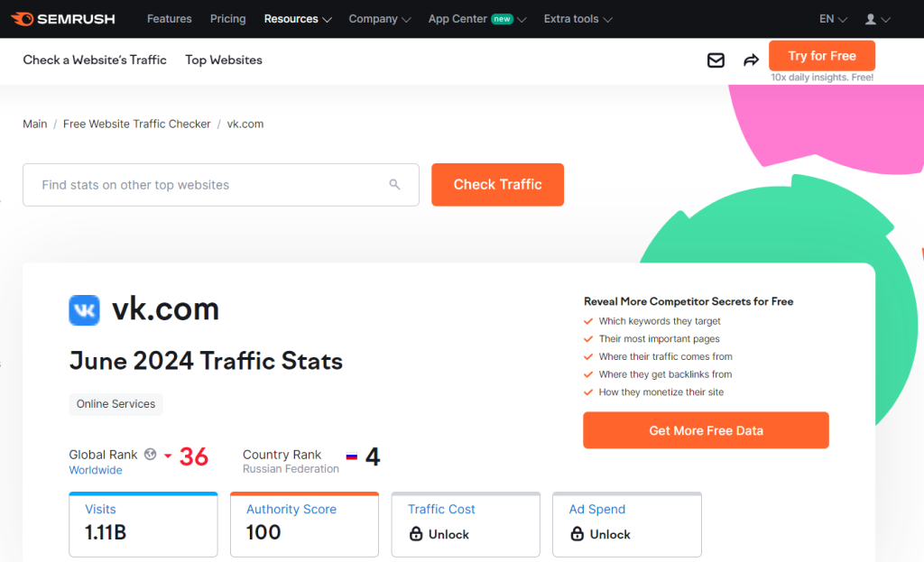Image resolution: width=924 pixels, height=562 pixels.
Task: Click the Ad Spend lock icon
Action: [577, 534]
